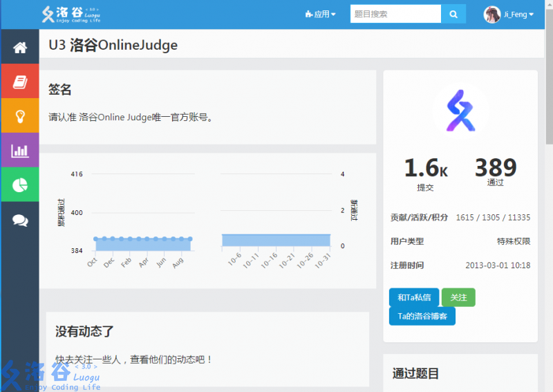Expand the 应用 dropdown menu
553x392 pixels.
click(320, 14)
